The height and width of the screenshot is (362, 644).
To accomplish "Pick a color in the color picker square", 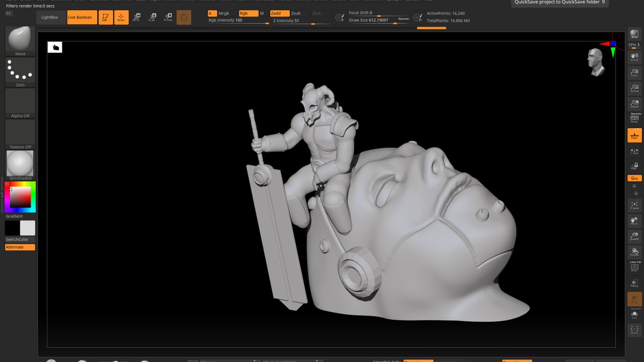I will pyautogui.click(x=20, y=197).
